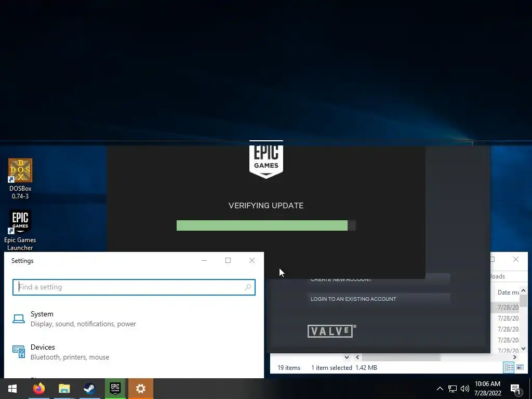This screenshot has height=399, width=532.
Task: Click the Devices keyboard icon
Action: point(19,352)
